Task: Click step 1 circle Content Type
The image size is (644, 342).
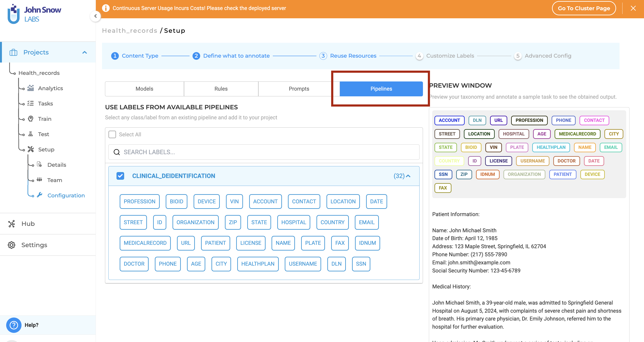Action: 115,56
